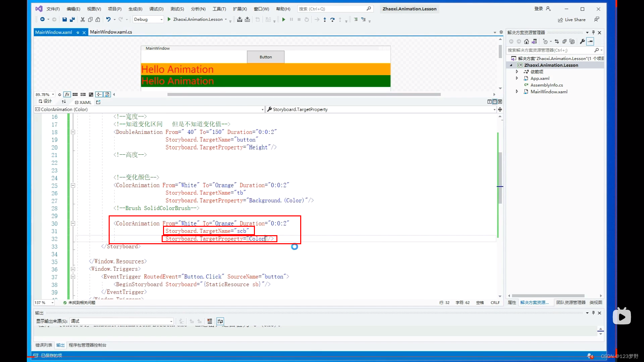
Task: Click the refresh designer icon near zoom
Action: pos(59,95)
